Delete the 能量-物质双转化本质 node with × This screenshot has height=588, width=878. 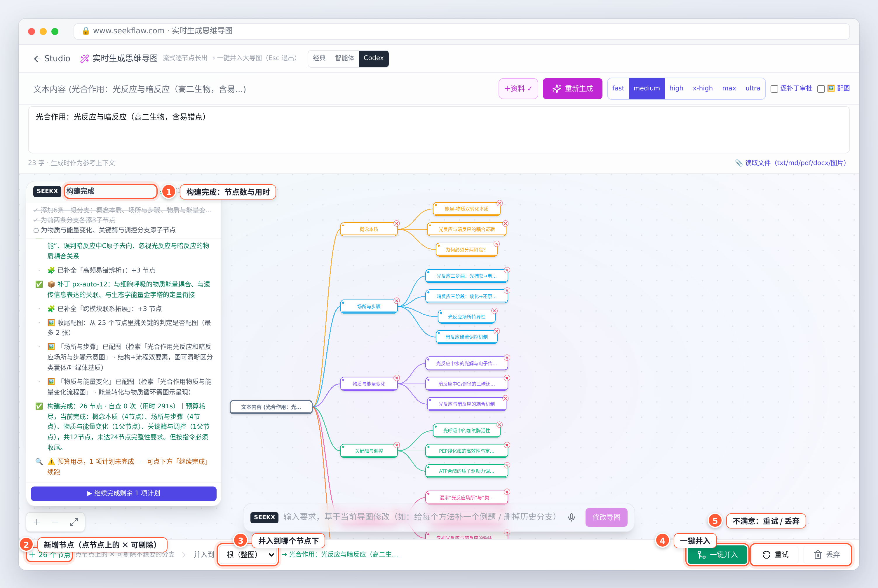[x=499, y=203]
